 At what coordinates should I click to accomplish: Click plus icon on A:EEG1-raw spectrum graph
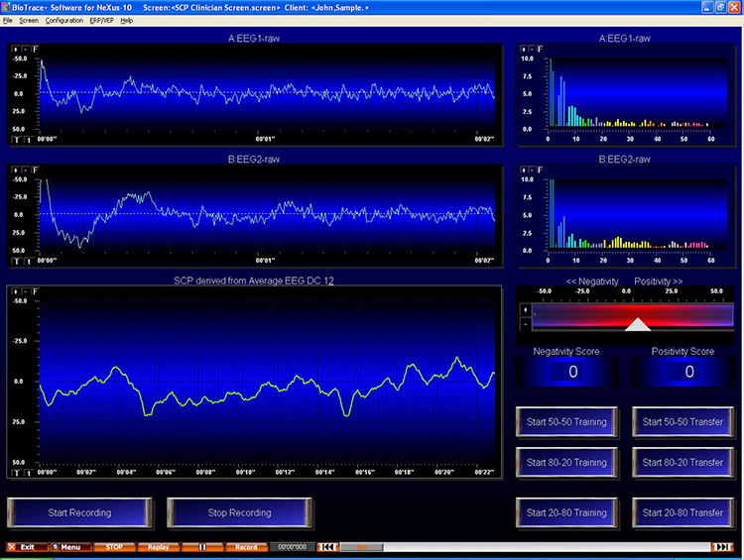523,48
